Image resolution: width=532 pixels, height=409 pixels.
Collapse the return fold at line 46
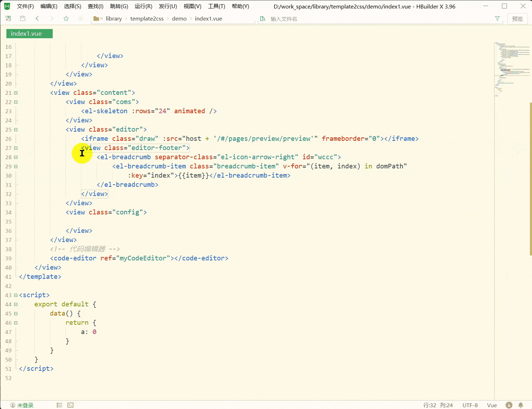pos(16,323)
